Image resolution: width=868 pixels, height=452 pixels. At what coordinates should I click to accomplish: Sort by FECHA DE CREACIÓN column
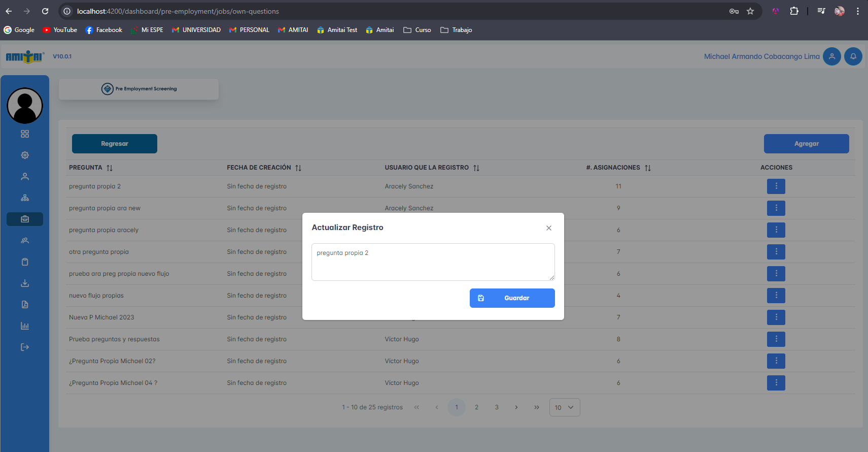(298, 168)
